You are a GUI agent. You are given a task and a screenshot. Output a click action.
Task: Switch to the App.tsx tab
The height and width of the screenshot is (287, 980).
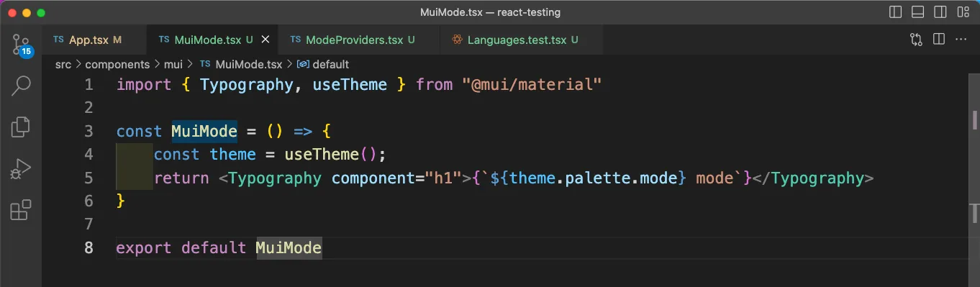tap(94, 40)
